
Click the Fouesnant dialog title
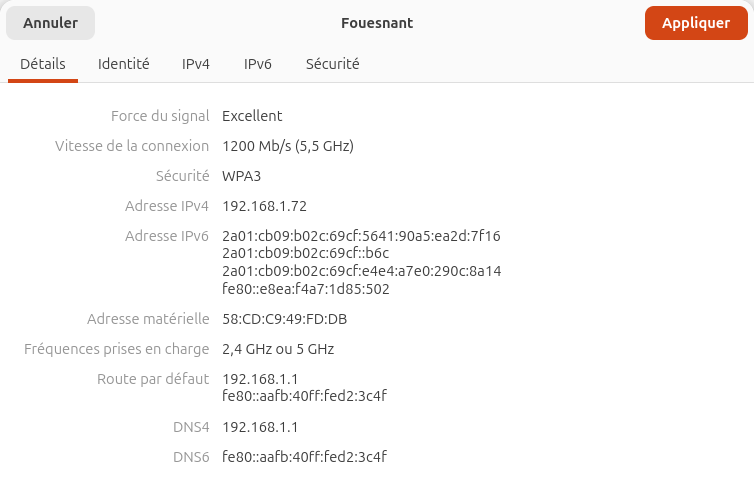pyautogui.click(x=377, y=23)
